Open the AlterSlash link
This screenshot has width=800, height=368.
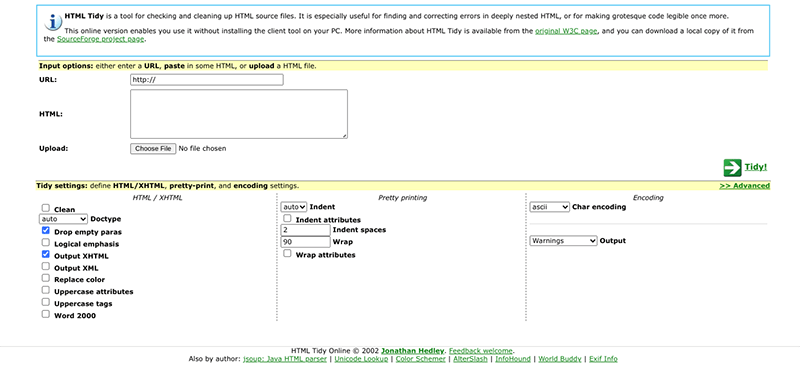(x=469, y=359)
